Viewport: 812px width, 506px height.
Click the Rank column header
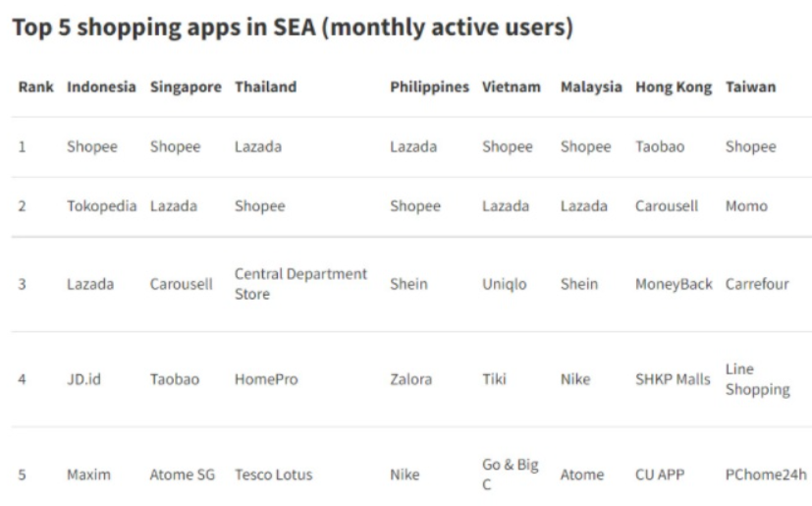[x=35, y=86]
